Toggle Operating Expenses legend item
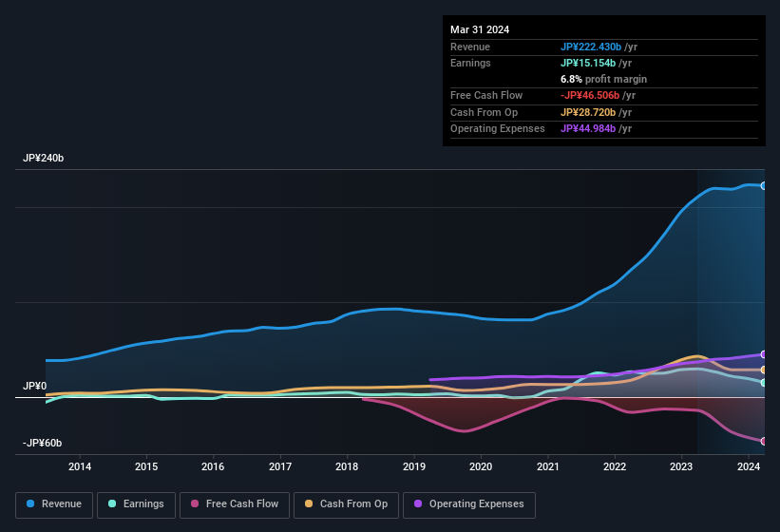780x532 pixels. point(469,504)
